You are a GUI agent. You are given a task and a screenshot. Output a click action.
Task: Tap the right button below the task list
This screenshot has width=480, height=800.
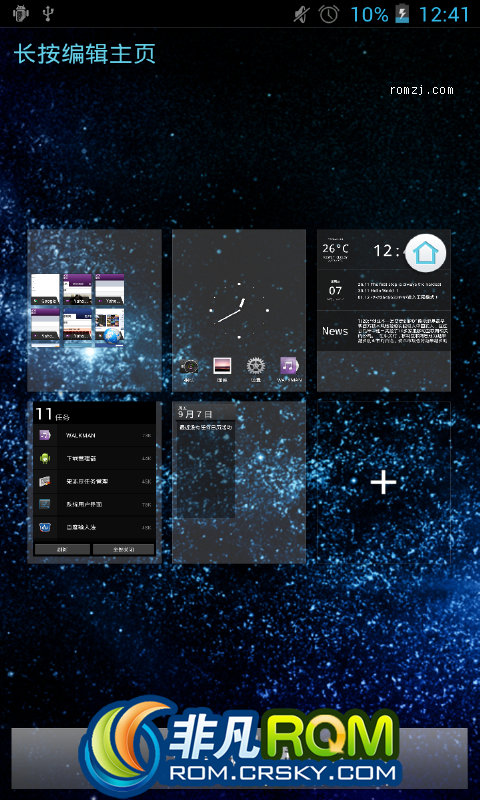click(123, 549)
